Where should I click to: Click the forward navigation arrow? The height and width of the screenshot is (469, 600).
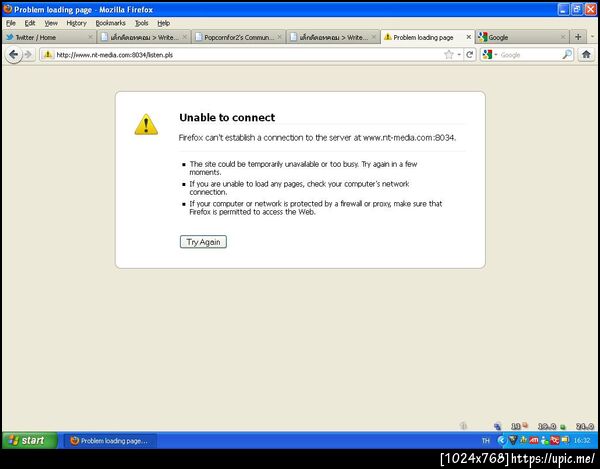[28, 55]
